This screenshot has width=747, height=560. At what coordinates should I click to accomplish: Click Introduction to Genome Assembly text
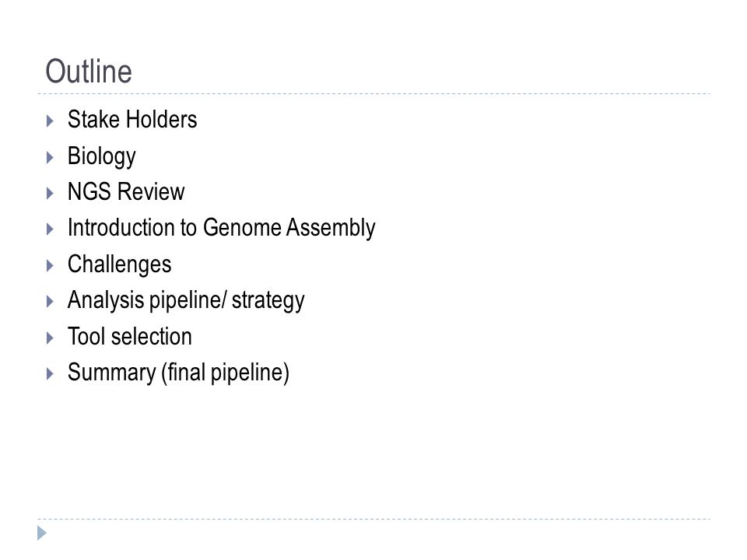[x=221, y=228]
